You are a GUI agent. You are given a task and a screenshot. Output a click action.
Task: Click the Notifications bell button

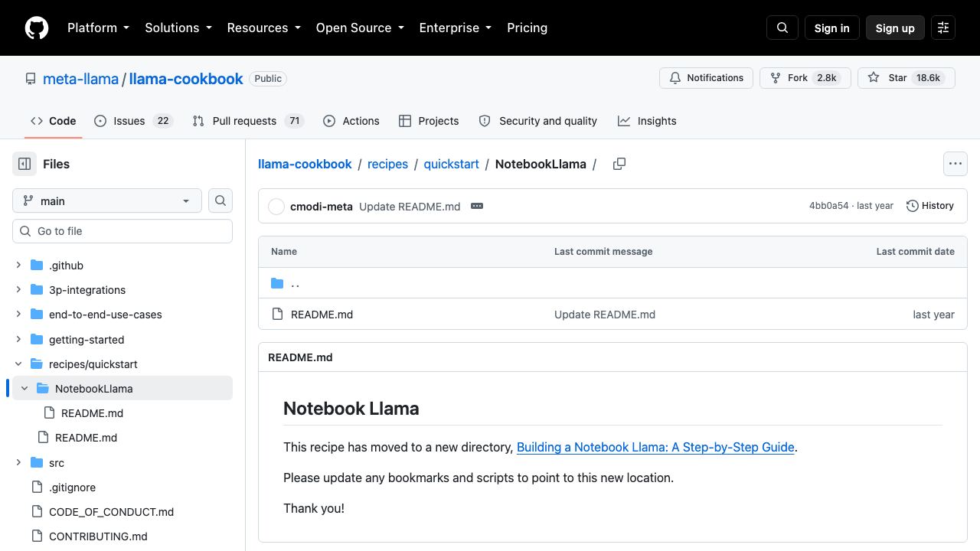pyautogui.click(x=707, y=78)
